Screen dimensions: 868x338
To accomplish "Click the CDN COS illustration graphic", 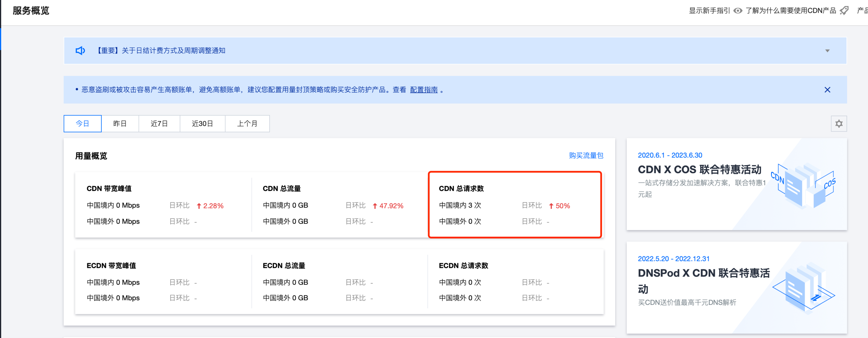I will tap(804, 186).
